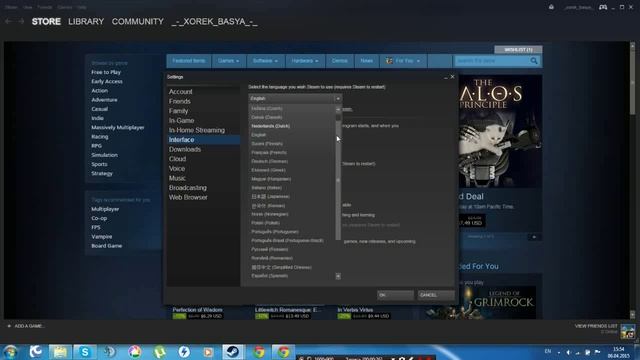Viewport: 640px width, 360px height.
Task: Open the crescent moon taskbar icon
Action: tap(36, 352)
